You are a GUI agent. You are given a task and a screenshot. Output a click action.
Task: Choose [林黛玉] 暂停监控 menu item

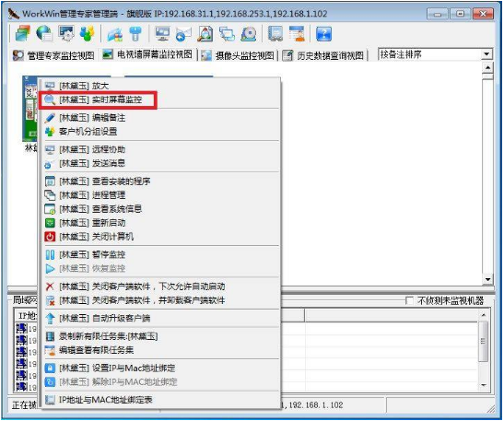tap(159, 254)
